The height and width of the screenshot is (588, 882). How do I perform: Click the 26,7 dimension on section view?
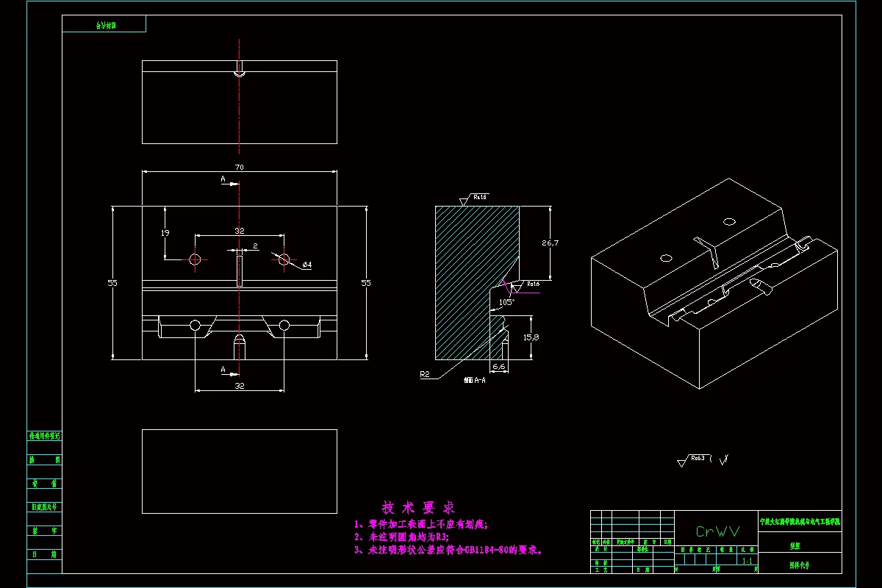pyautogui.click(x=551, y=243)
